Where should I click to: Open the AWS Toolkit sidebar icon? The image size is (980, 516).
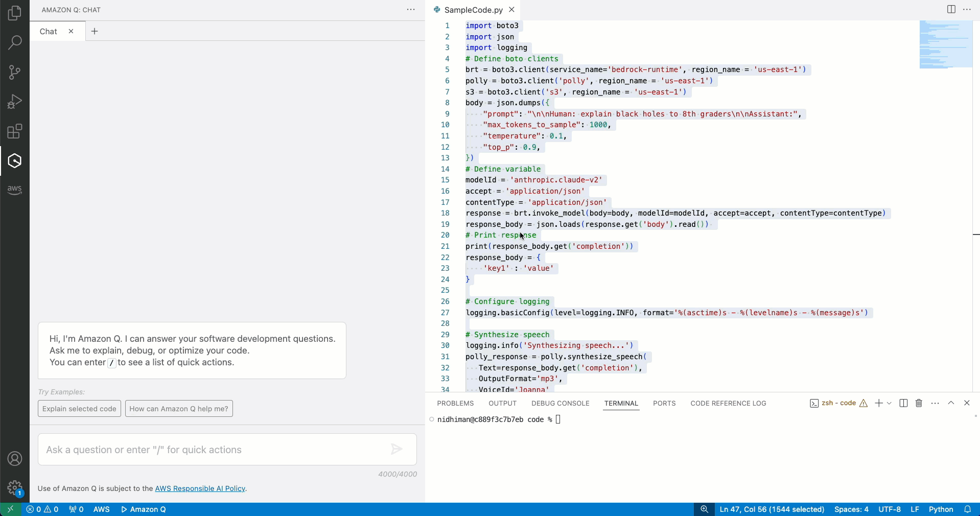[14, 190]
